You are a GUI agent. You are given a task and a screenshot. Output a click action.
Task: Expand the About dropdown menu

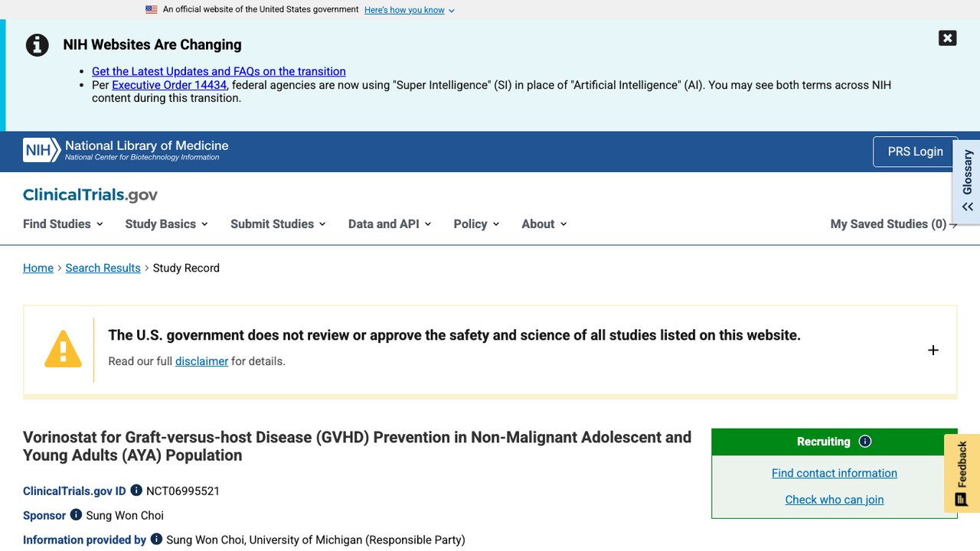click(x=544, y=224)
